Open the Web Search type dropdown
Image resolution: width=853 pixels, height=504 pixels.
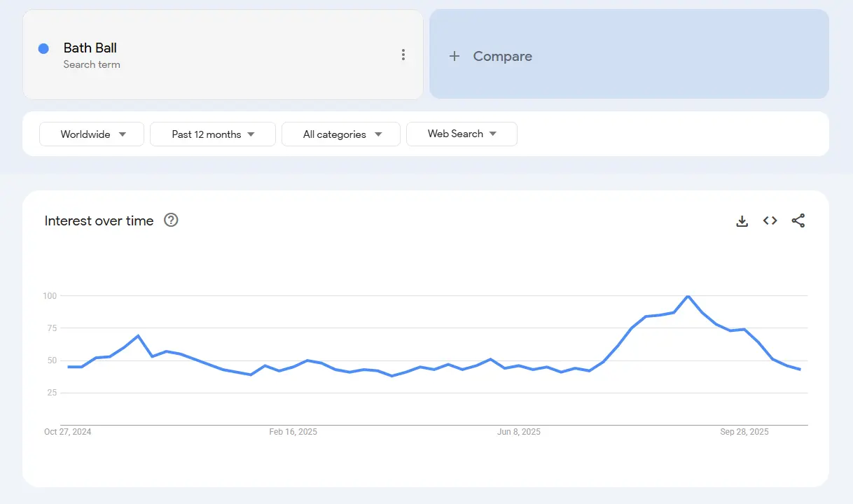(x=462, y=134)
